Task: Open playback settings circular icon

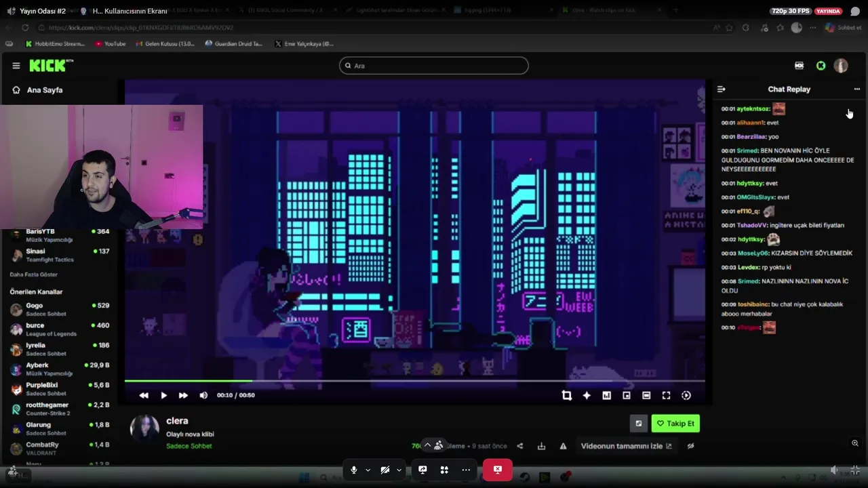Action: pos(686,396)
